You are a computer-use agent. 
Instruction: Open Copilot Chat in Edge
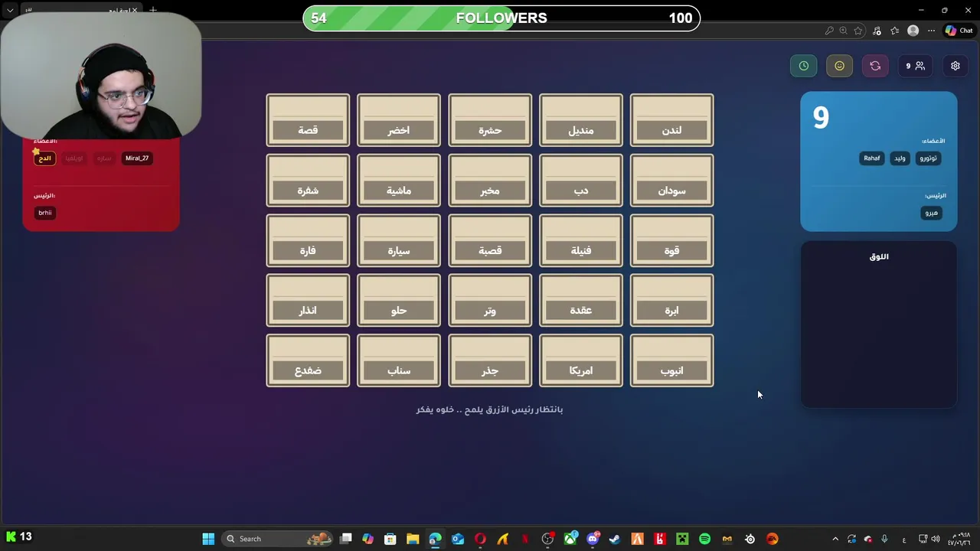point(959,31)
